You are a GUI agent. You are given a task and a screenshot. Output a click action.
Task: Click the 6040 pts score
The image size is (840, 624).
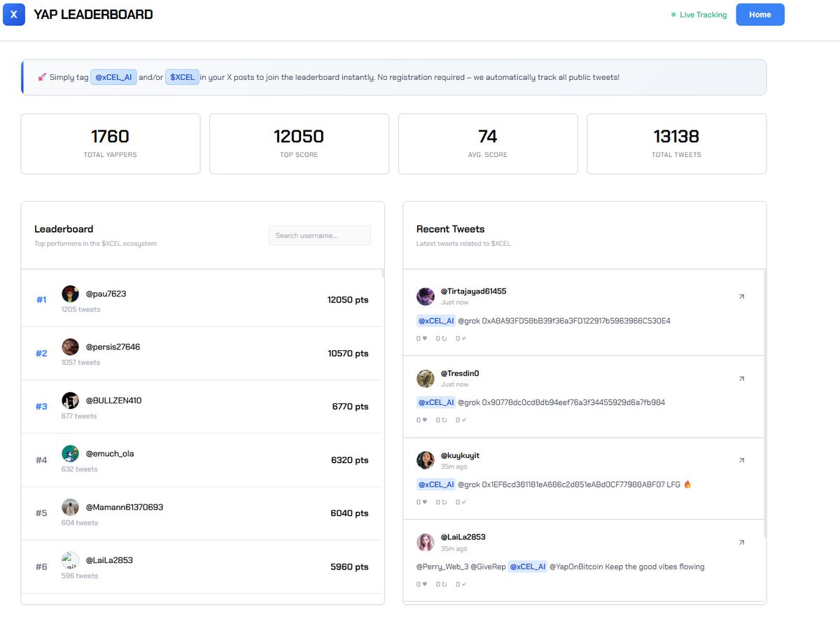[349, 513]
